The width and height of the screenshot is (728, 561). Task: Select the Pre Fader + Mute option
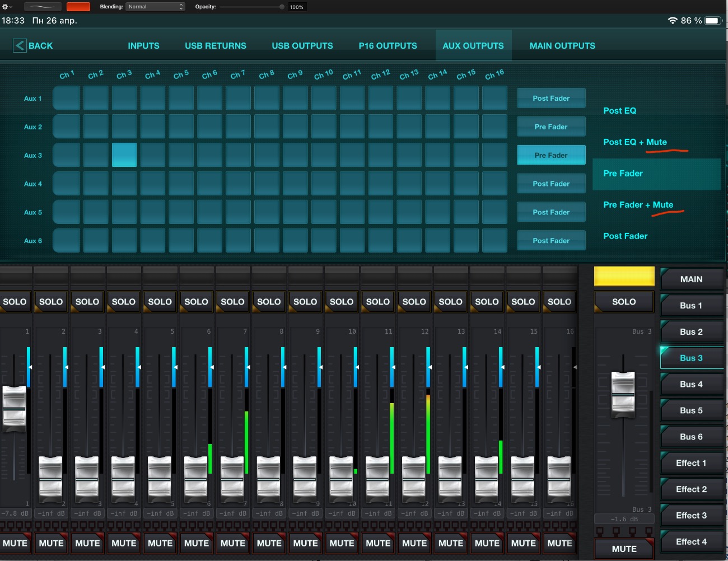638,205
